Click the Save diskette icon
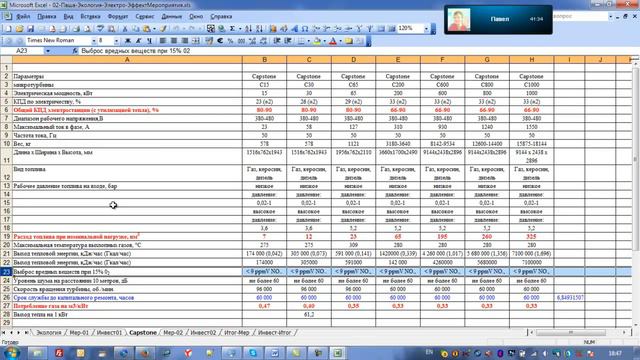The height and width of the screenshot is (360, 640). click(30, 29)
